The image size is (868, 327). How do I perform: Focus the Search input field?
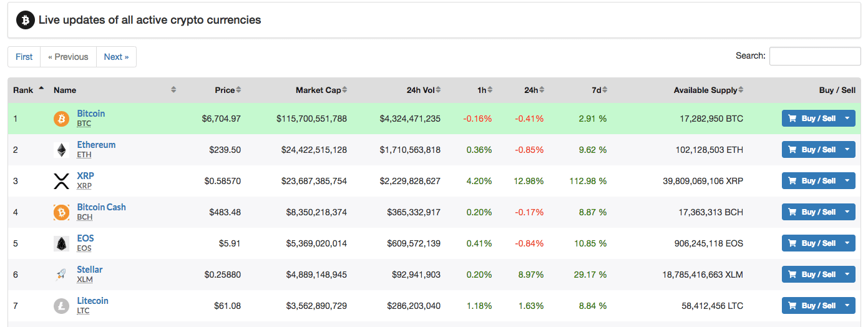pos(815,56)
